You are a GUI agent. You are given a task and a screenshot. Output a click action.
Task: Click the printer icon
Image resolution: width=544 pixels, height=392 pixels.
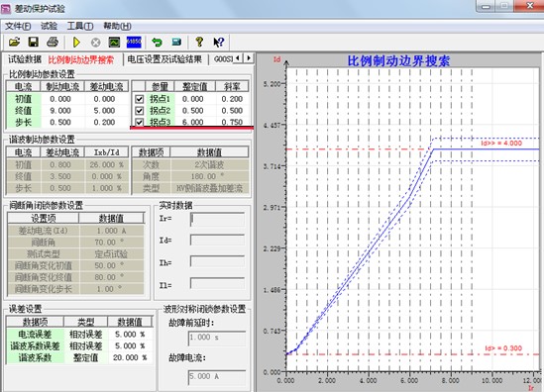(53, 42)
